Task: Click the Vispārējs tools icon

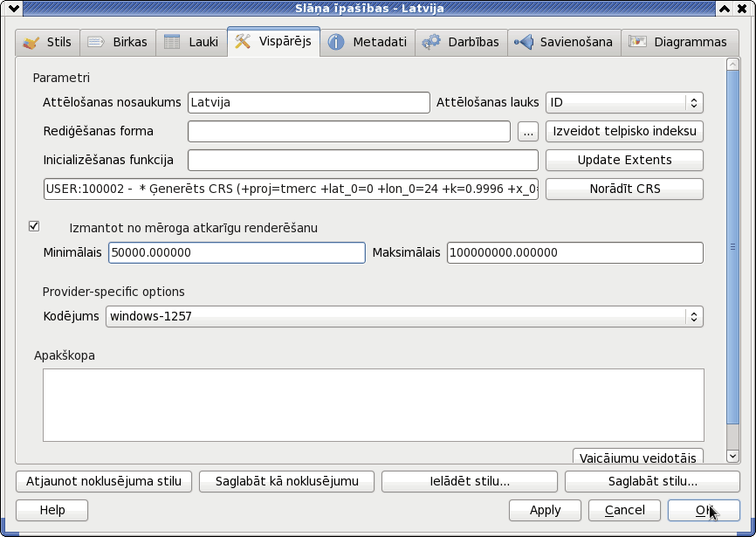Action: (x=243, y=41)
